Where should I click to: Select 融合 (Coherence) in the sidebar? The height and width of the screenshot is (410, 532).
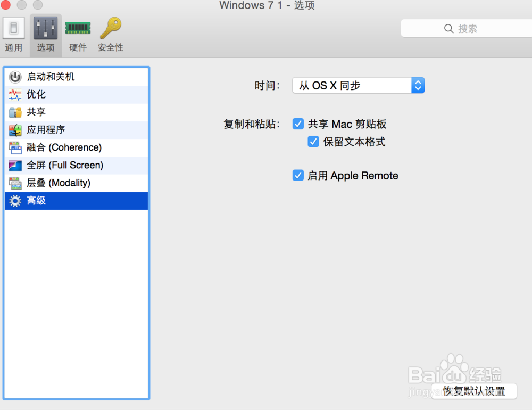coord(76,148)
